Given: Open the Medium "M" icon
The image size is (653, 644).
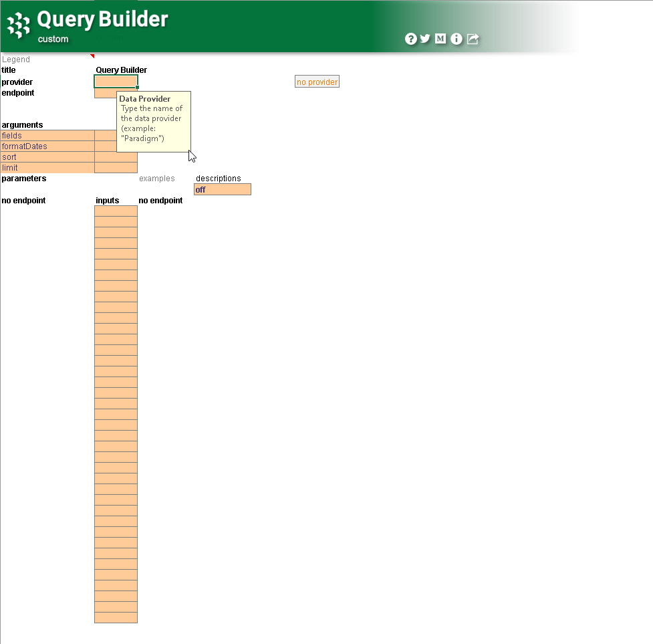Looking at the screenshot, I should click(x=440, y=39).
